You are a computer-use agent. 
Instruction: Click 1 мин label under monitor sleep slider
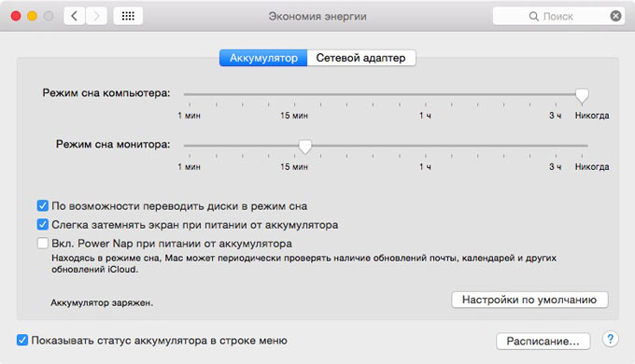[190, 167]
